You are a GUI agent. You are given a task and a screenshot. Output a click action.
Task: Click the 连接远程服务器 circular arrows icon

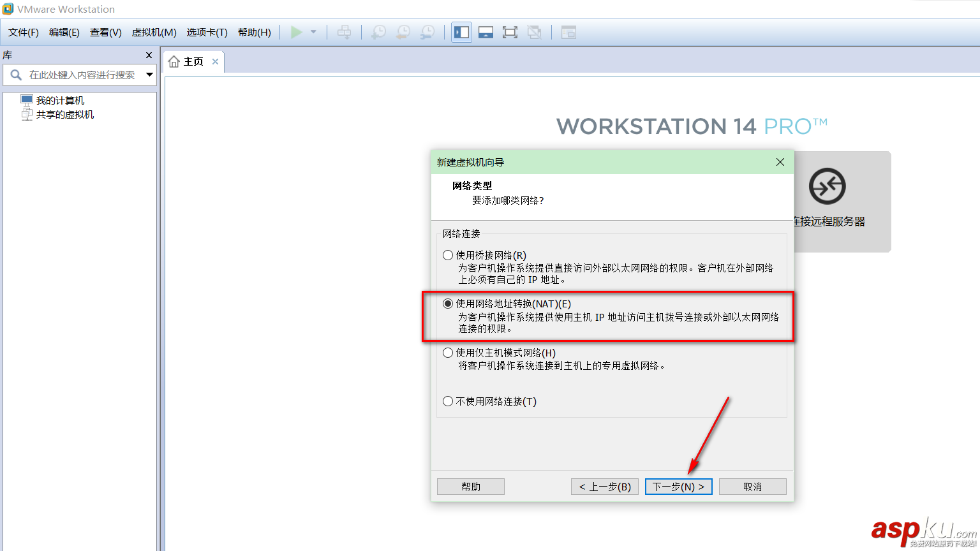tap(827, 186)
